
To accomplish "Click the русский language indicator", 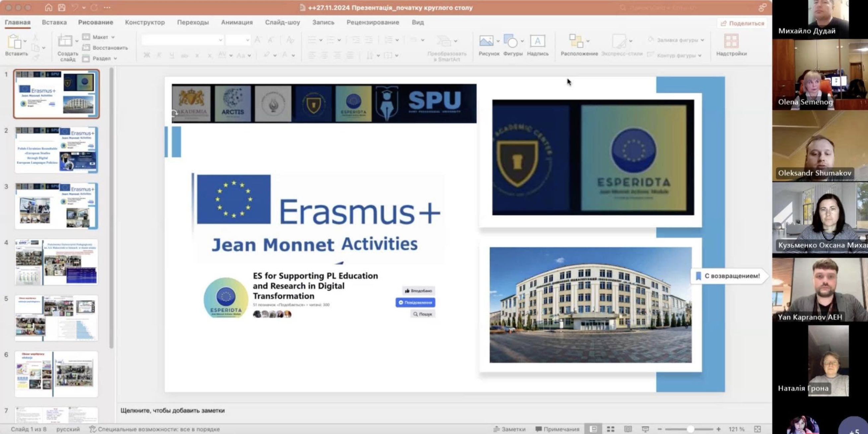I will coord(68,429).
